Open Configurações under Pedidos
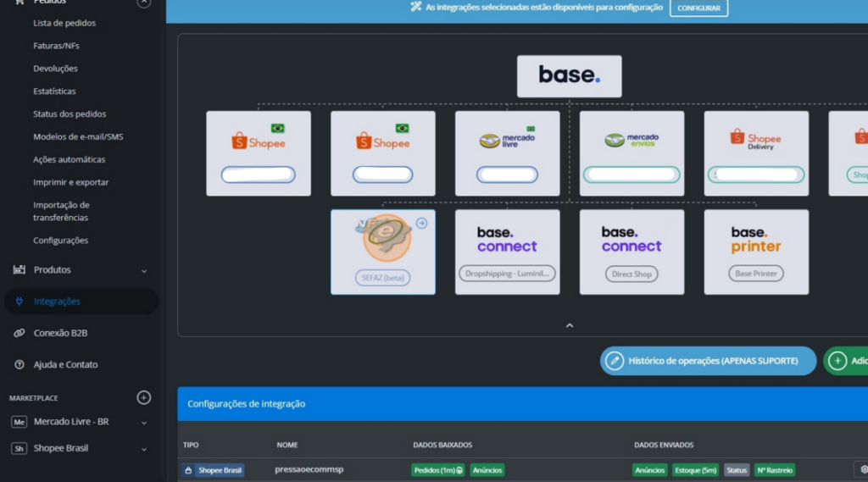Screen dimensions: 868x482 pyautogui.click(x=60, y=241)
